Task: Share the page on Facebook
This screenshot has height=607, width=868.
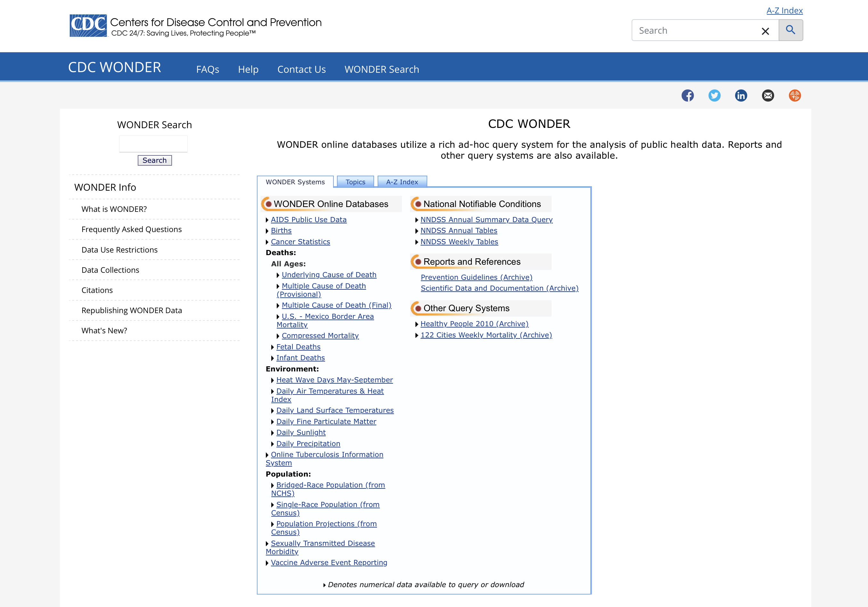Action: (x=688, y=95)
